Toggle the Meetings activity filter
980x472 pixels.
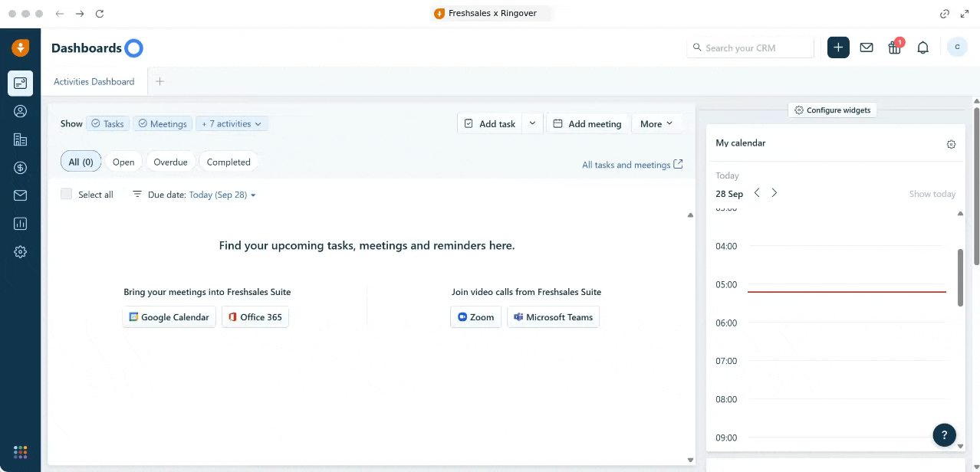[x=162, y=123]
